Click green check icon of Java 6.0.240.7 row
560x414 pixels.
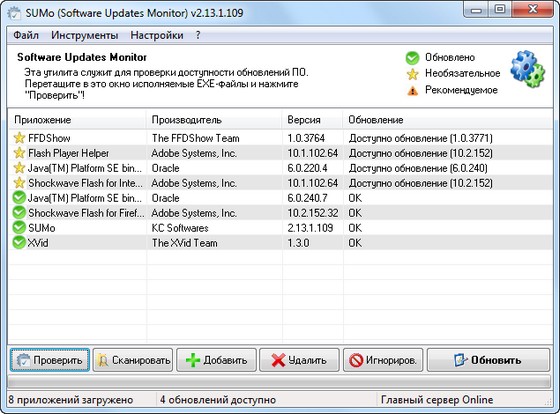point(19,198)
